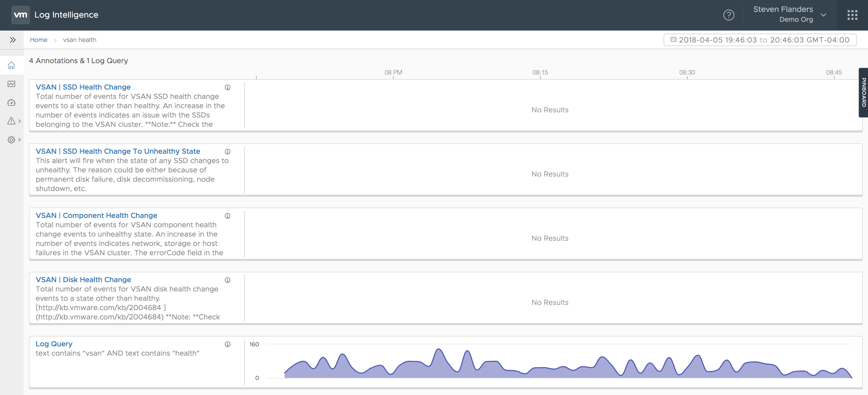This screenshot has height=395, width=868.
Task: Click info icon for SSD Health Change
Action: tap(227, 87)
